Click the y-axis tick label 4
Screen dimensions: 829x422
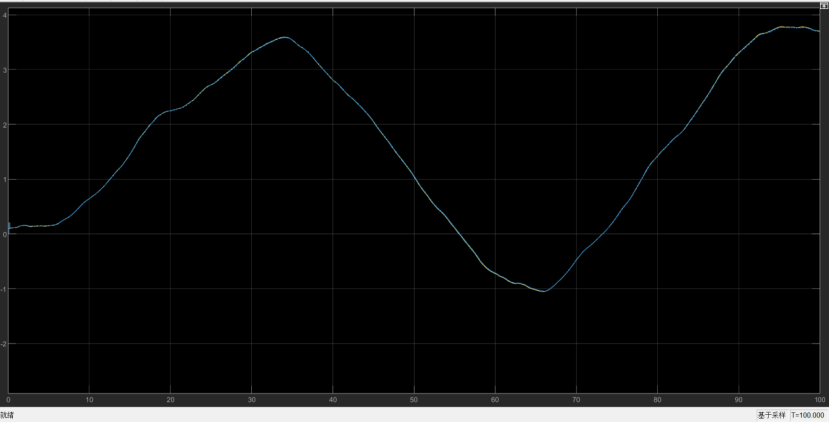point(5,15)
